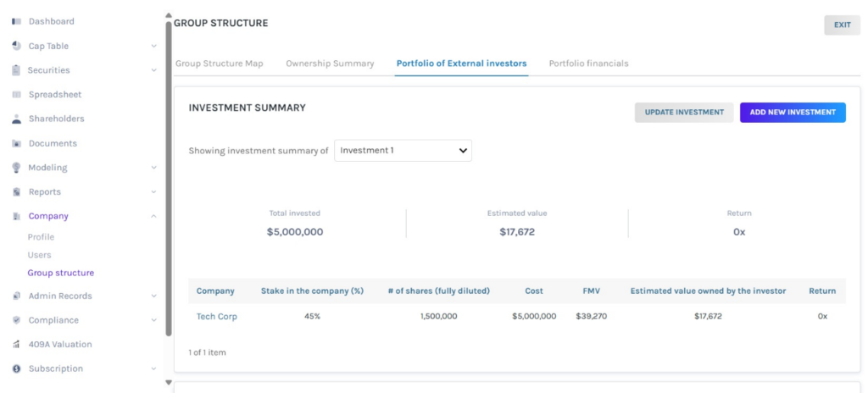868x393 pixels.
Task: Click the Documents folder icon
Action: click(x=17, y=143)
